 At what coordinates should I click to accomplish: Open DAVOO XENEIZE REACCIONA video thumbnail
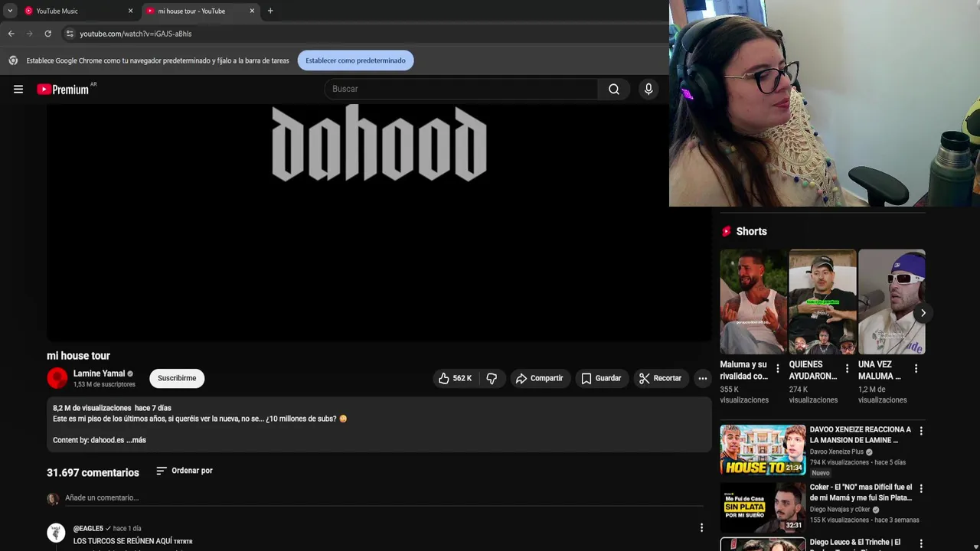(x=763, y=450)
